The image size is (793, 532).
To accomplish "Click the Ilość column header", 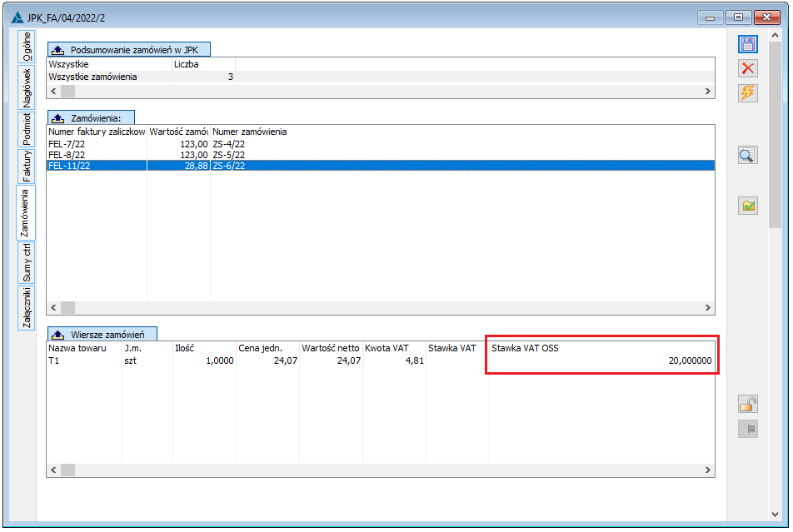I will [204, 348].
